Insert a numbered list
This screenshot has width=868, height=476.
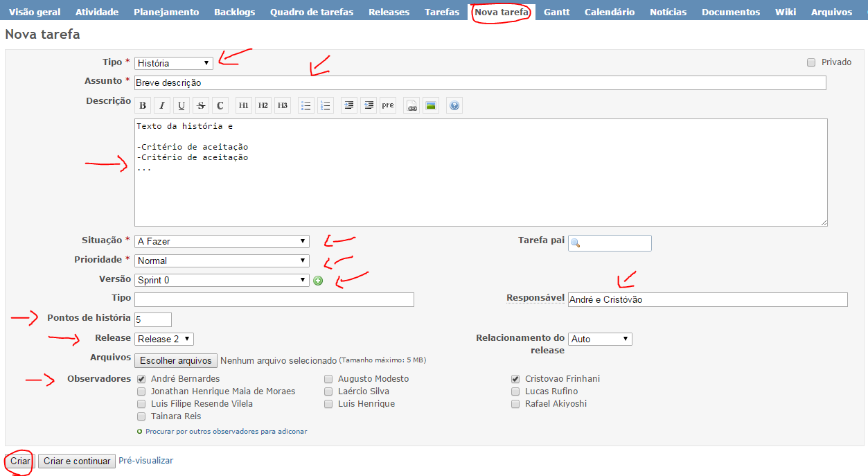click(326, 105)
